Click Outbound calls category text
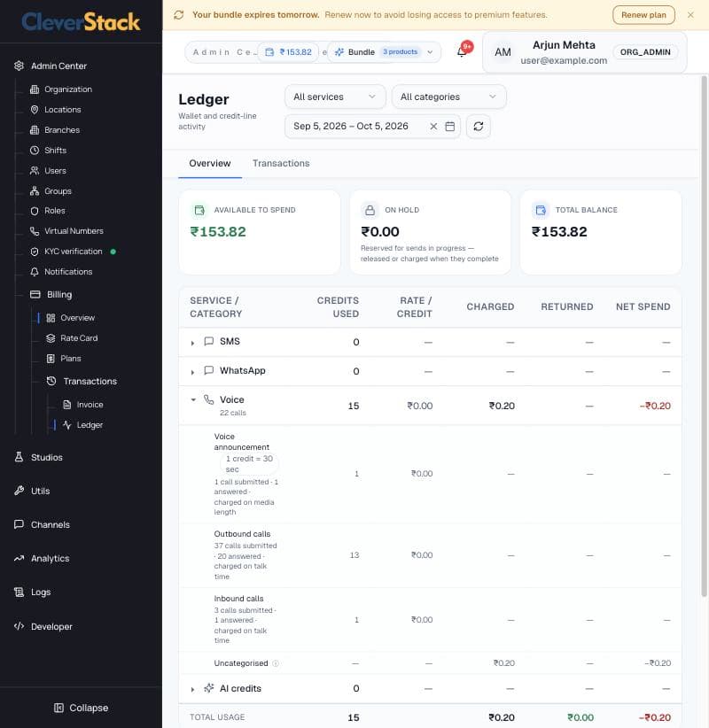This screenshot has width=709, height=728. tap(242, 534)
